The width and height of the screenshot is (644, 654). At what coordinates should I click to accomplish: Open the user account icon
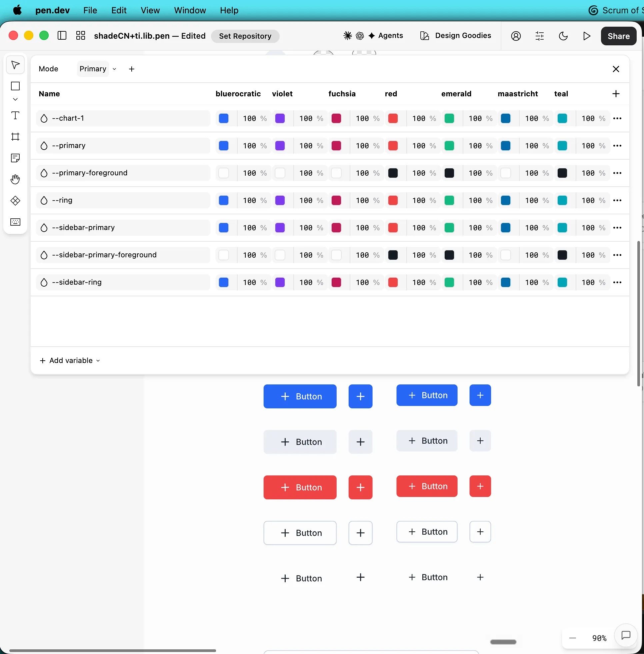click(516, 36)
